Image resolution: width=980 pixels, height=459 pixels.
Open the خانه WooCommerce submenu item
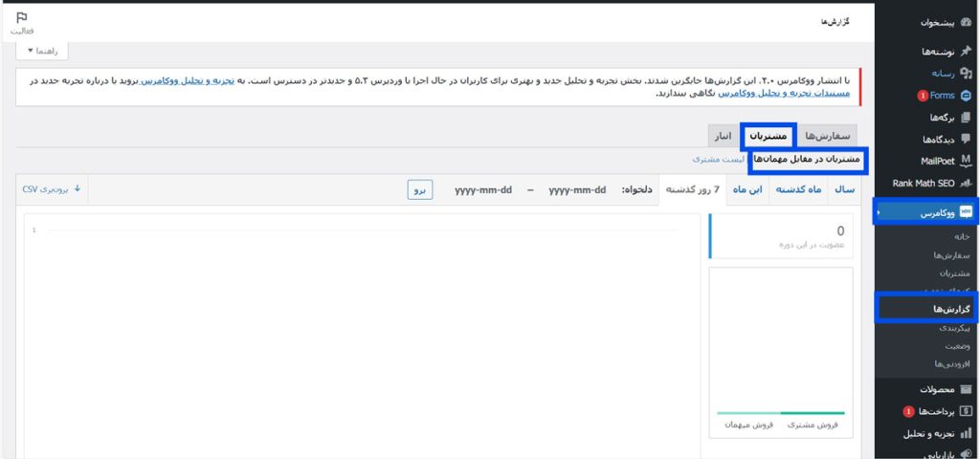tap(961, 237)
